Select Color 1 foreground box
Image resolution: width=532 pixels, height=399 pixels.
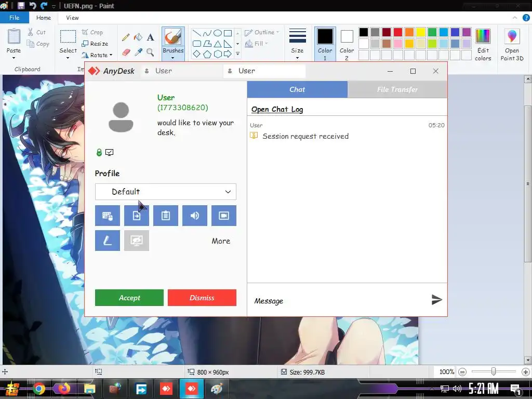coord(325,44)
